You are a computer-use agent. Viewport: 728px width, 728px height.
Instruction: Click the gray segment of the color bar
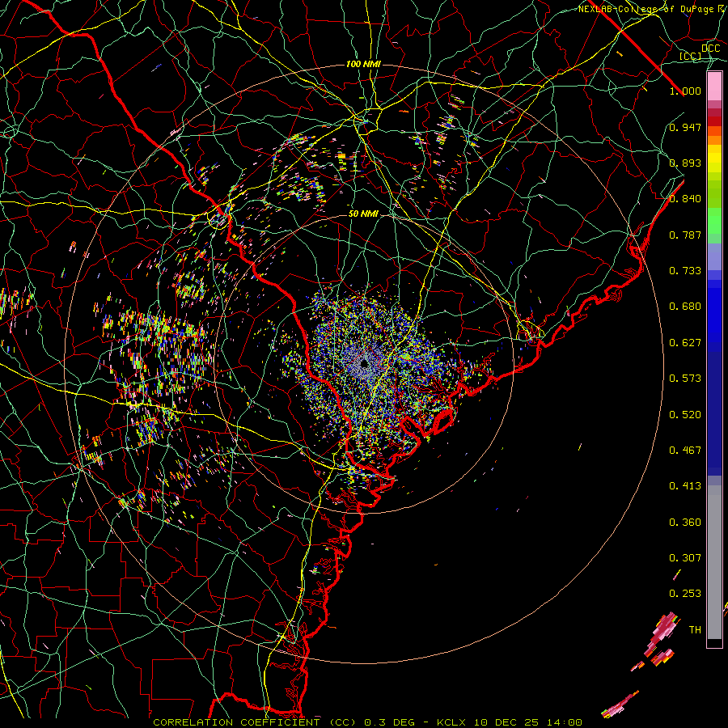click(x=714, y=562)
